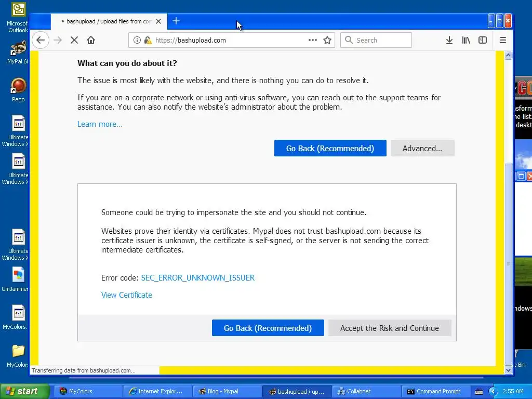Select the bashupload / upload files tab
Image resolution: width=532 pixels, height=399 pixels.
coord(109,21)
